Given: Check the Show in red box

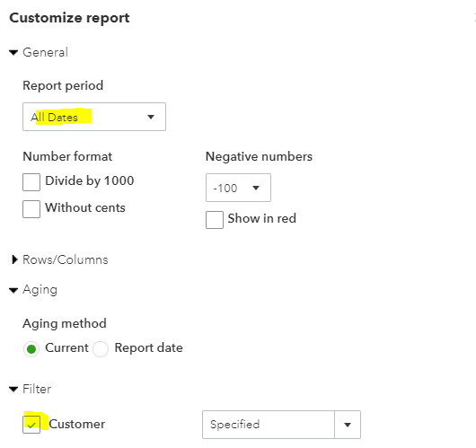Looking at the screenshot, I should (x=215, y=220).
